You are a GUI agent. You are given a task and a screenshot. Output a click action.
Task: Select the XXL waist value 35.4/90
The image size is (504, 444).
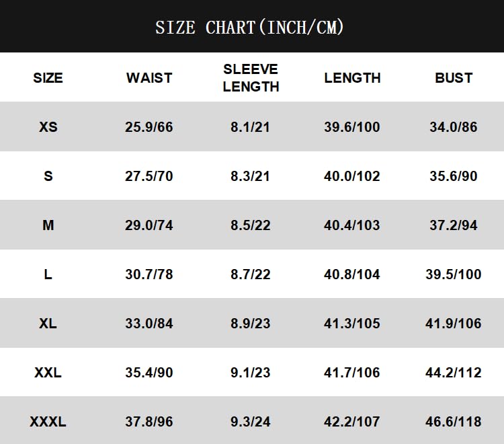point(149,373)
